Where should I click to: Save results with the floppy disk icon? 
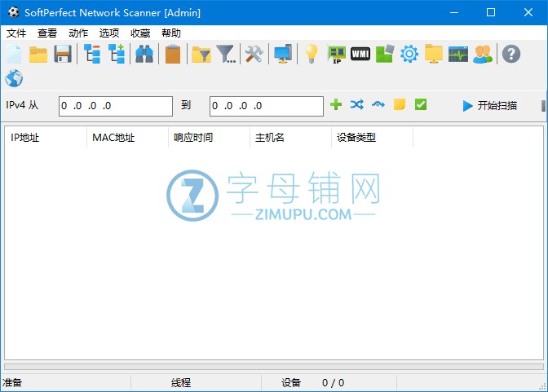tap(63, 54)
